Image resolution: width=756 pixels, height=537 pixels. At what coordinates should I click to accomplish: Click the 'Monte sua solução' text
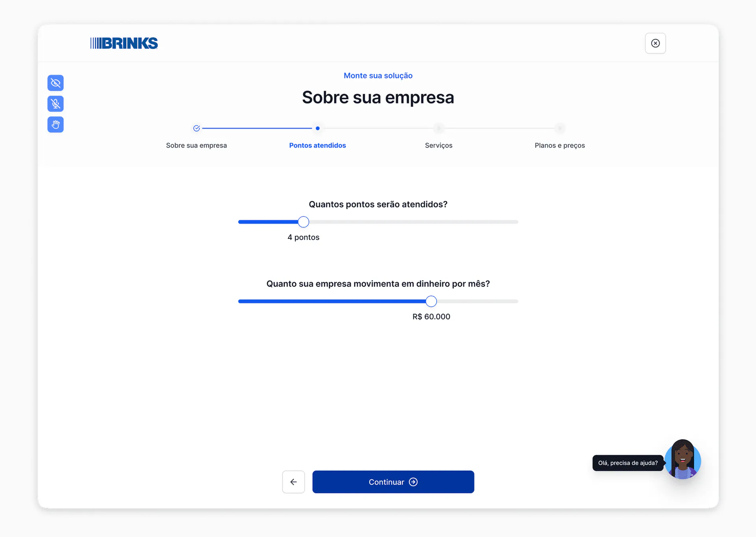pos(378,76)
